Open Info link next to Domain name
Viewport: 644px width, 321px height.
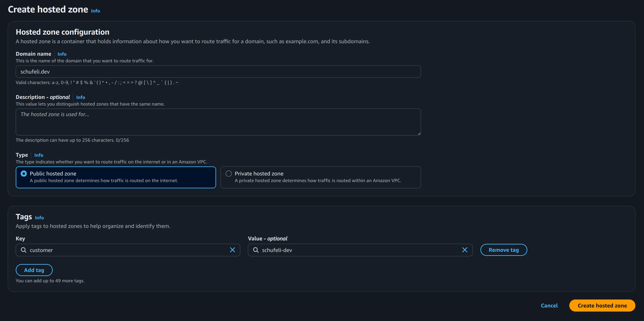click(62, 54)
